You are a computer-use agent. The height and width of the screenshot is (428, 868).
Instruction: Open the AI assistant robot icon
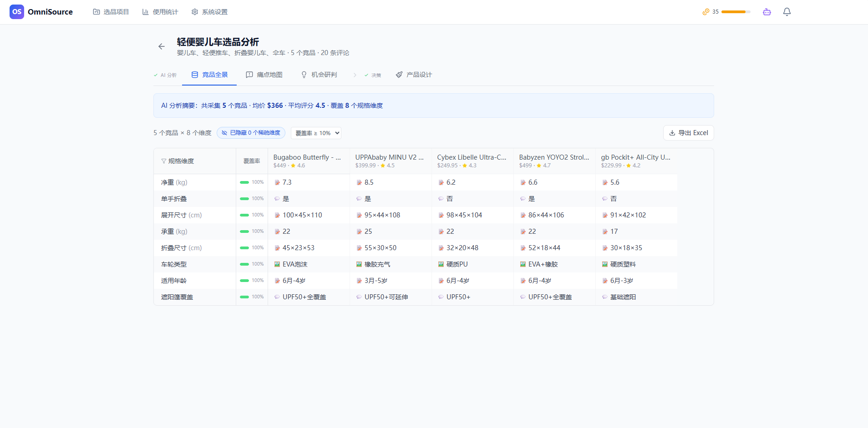pos(767,12)
